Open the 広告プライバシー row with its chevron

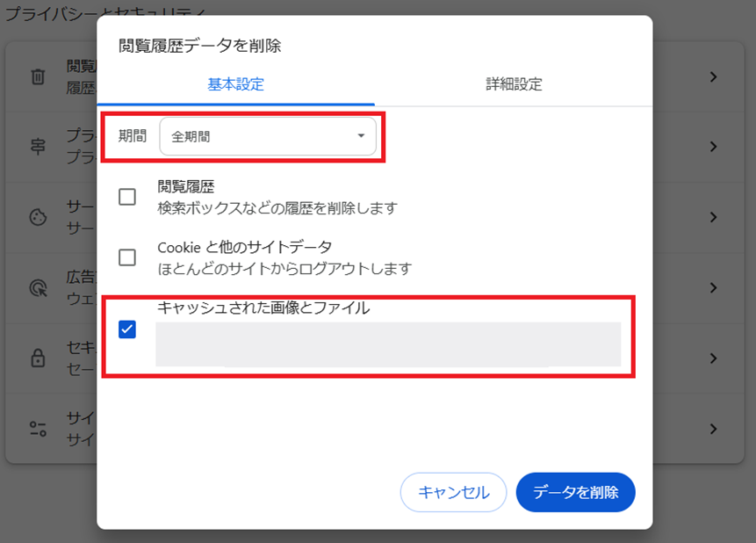pyautogui.click(x=712, y=288)
